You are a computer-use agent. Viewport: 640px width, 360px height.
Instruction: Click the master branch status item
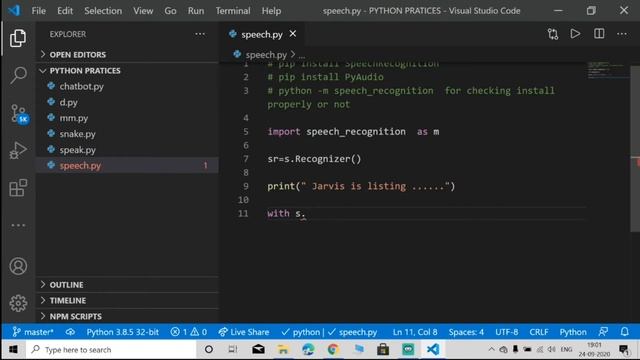point(33,332)
